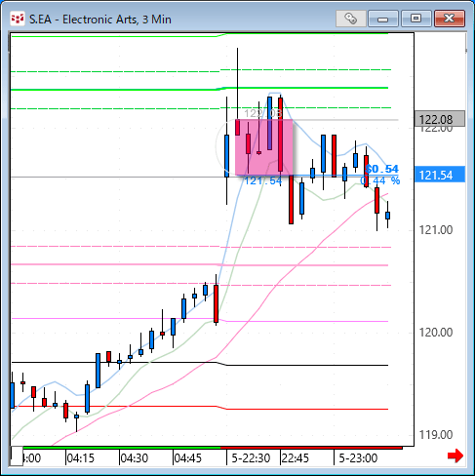Image resolution: width=475 pixels, height=476 pixels.
Task: Click the 121.00 price scale value
Action: 436,230
